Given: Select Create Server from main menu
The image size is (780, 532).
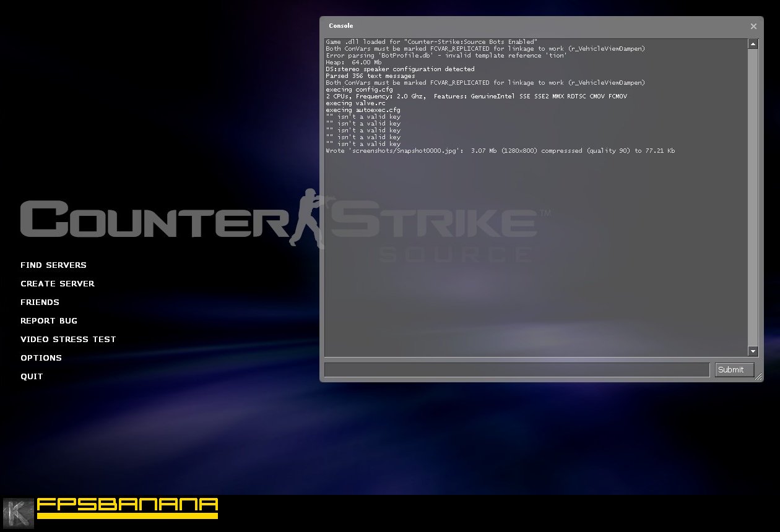Looking at the screenshot, I should (x=58, y=284).
